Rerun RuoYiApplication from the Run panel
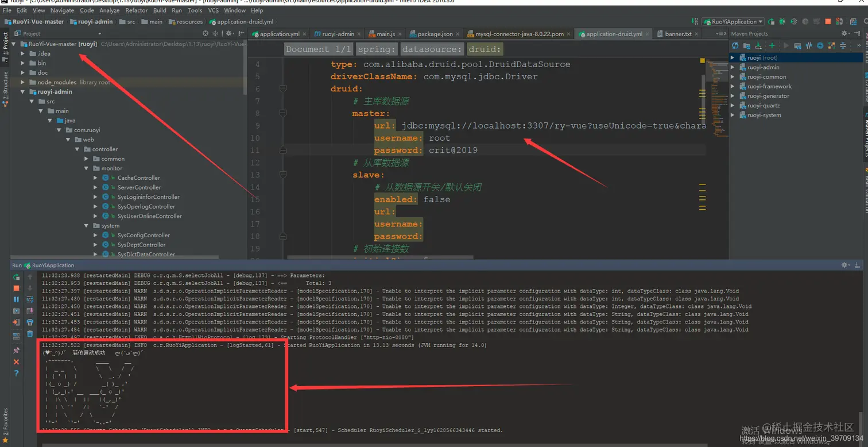868x447 pixels. [x=16, y=277]
